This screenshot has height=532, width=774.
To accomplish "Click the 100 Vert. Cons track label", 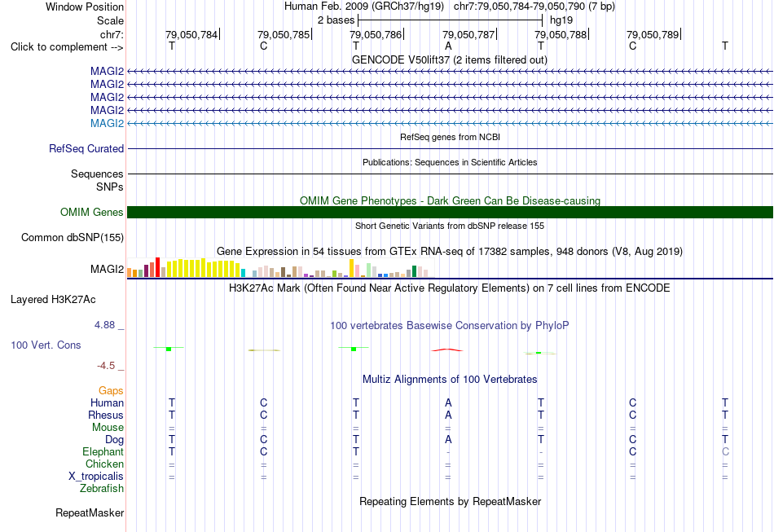I will click(46, 345).
